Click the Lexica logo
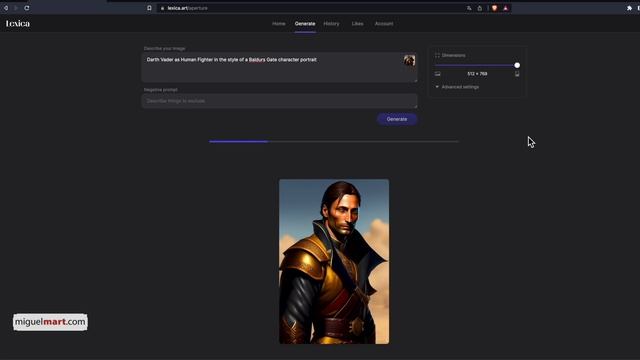The image size is (640, 360). point(18,24)
